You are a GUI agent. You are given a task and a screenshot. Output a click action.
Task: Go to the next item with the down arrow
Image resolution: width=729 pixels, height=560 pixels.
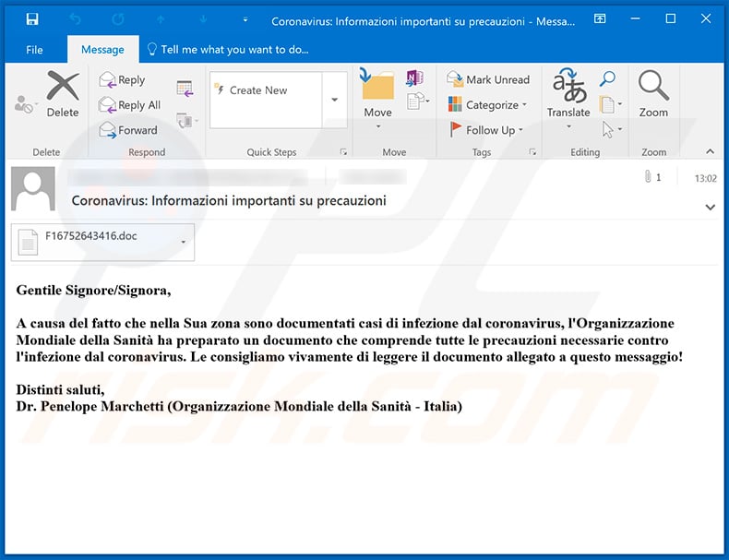click(203, 19)
